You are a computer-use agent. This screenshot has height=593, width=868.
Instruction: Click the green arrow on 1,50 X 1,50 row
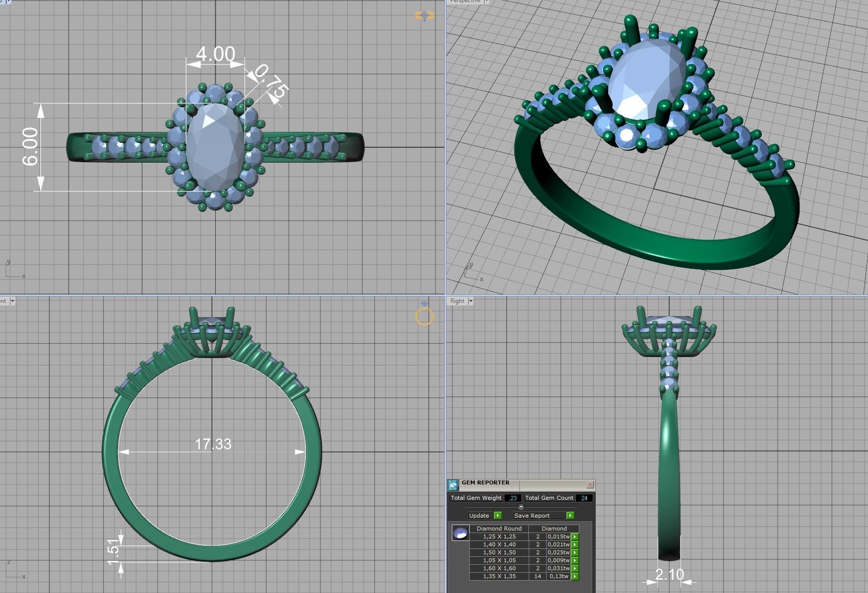coord(575,552)
